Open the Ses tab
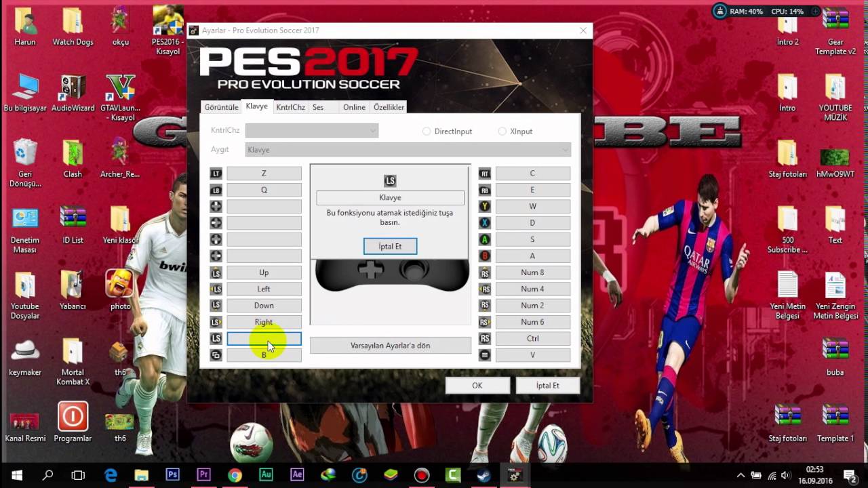 pos(318,107)
